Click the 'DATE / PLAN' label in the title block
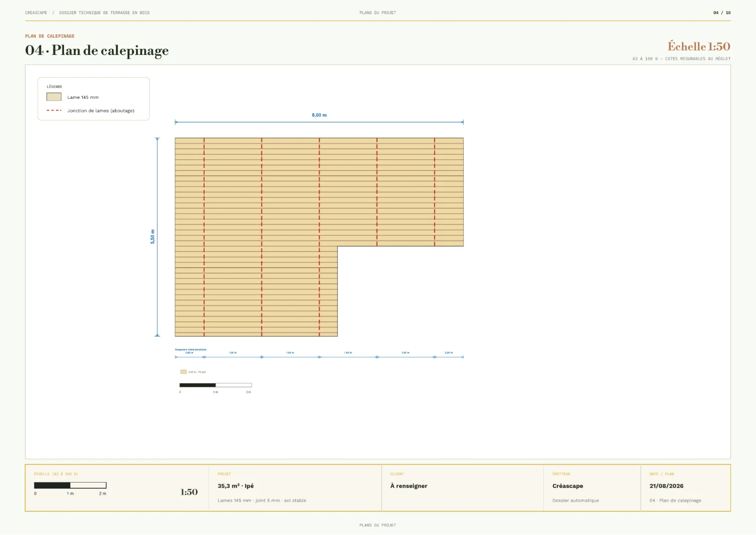Screen dimensions: 756x535 662,474
